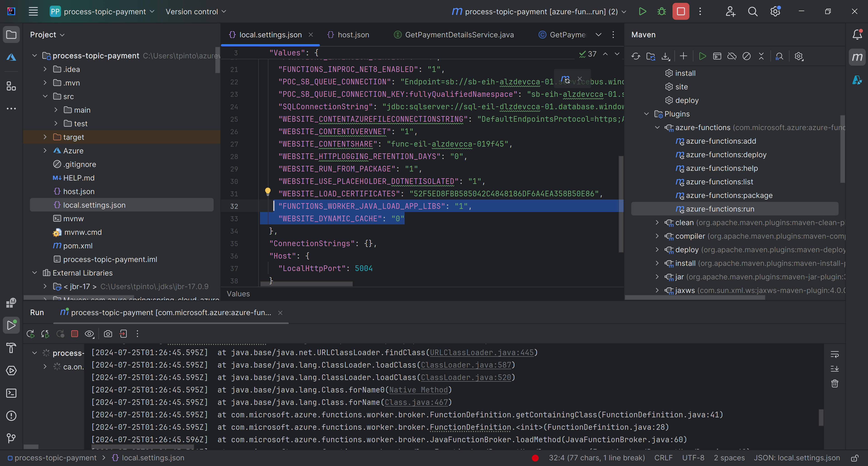Toggle Maven offline mode
The width and height of the screenshot is (868, 466).
point(732,56)
